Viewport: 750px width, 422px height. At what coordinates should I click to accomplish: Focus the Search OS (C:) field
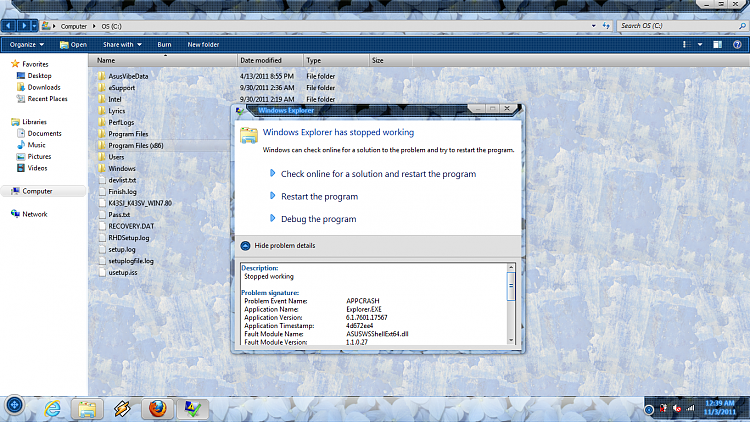[x=677, y=26]
